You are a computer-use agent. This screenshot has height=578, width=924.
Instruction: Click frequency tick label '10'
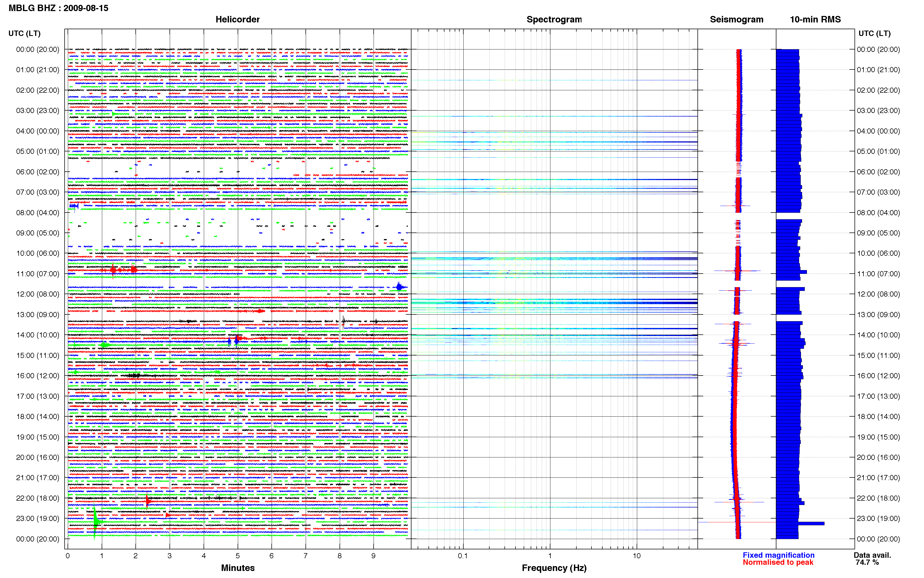click(x=636, y=556)
